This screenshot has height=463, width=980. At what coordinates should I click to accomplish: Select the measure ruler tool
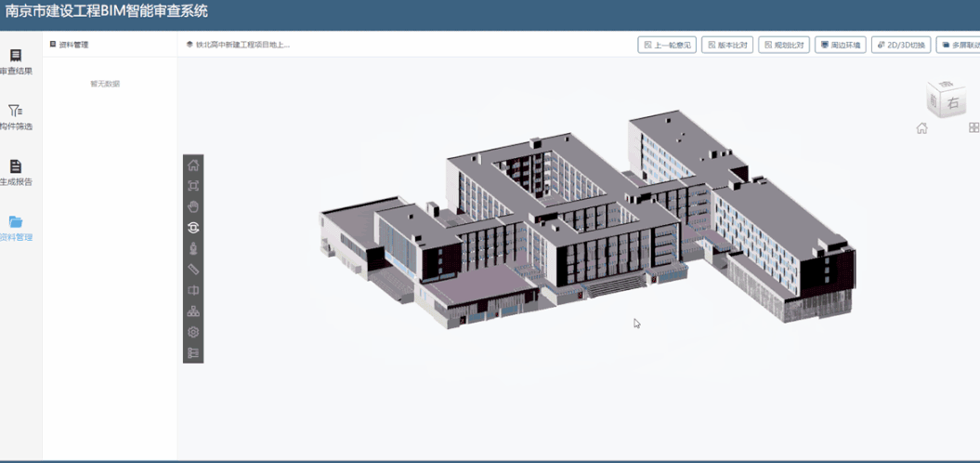click(x=193, y=269)
